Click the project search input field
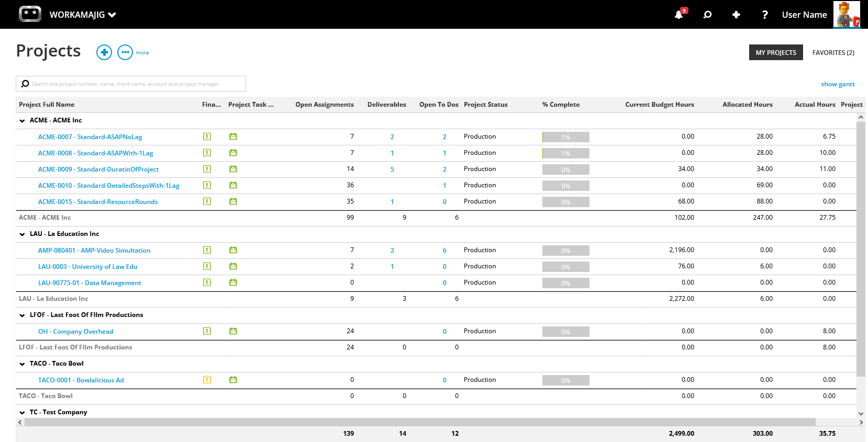The width and height of the screenshot is (868, 442). (x=131, y=84)
